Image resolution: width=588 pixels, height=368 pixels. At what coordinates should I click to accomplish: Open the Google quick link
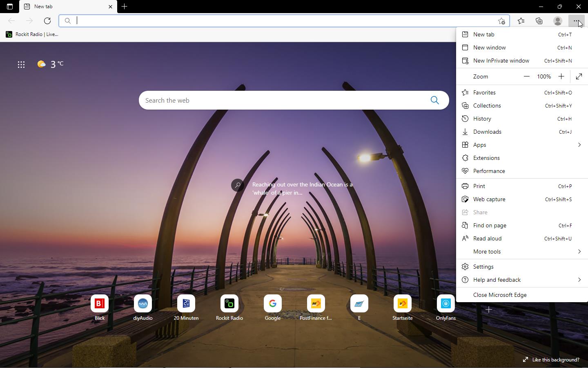tap(273, 308)
